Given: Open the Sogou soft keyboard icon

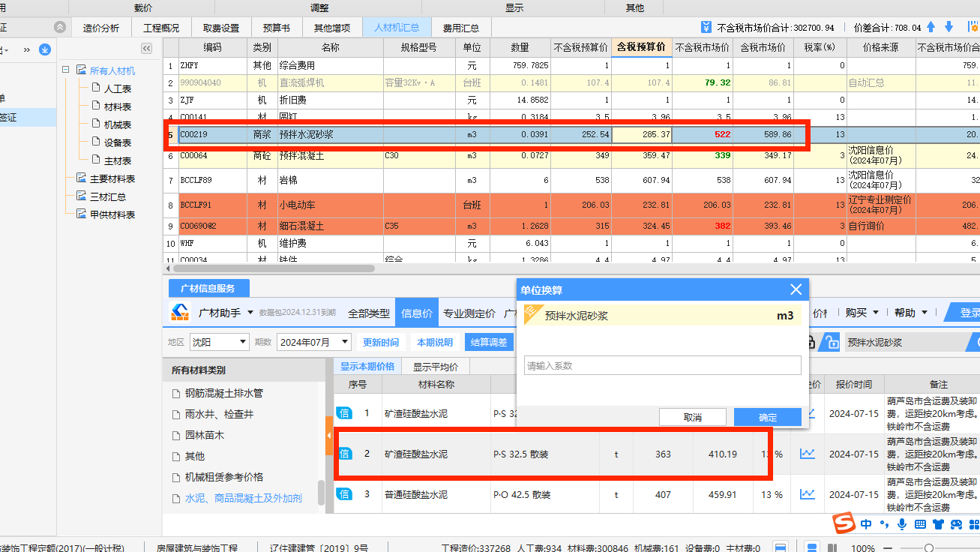Looking at the screenshot, I should pyautogui.click(x=920, y=524).
